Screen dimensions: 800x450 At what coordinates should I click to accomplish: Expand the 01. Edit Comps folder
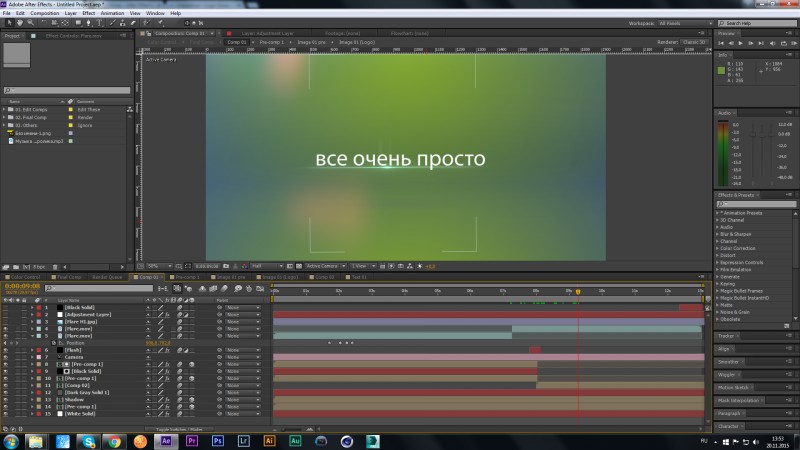(x=4, y=109)
